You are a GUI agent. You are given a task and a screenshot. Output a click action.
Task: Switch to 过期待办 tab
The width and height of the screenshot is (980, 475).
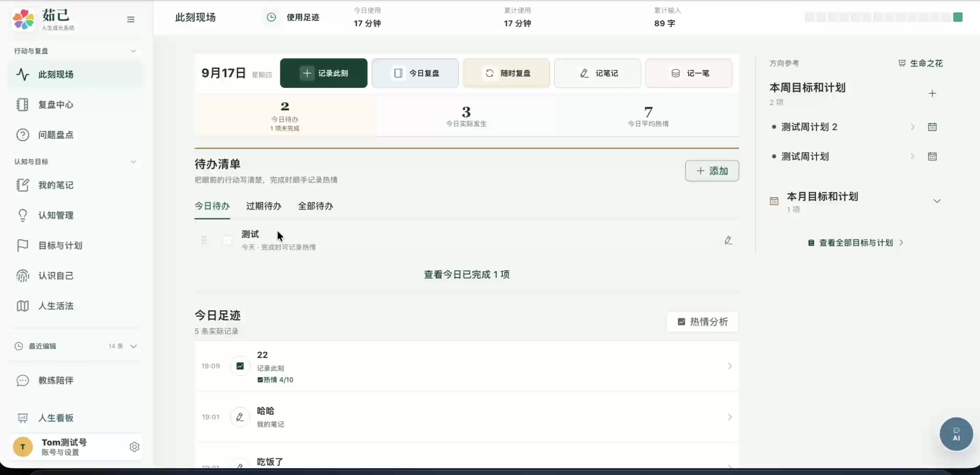pyautogui.click(x=263, y=206)
